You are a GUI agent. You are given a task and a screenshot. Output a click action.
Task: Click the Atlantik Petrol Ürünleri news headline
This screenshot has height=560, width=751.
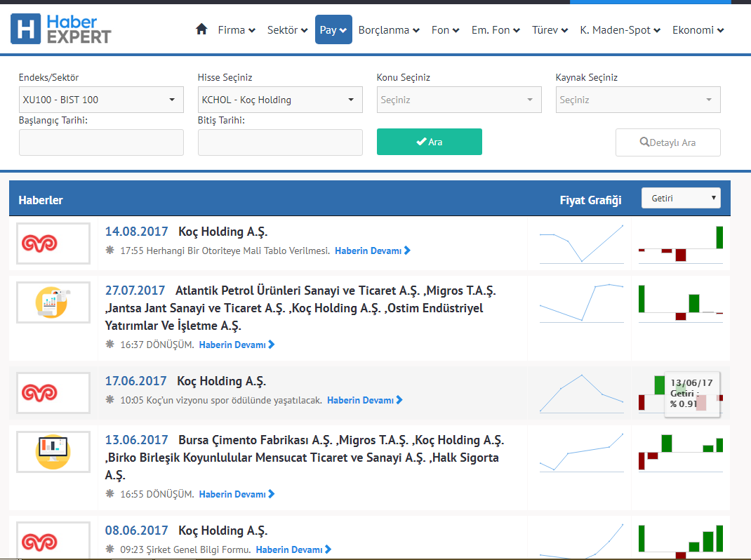pos(301,308)
